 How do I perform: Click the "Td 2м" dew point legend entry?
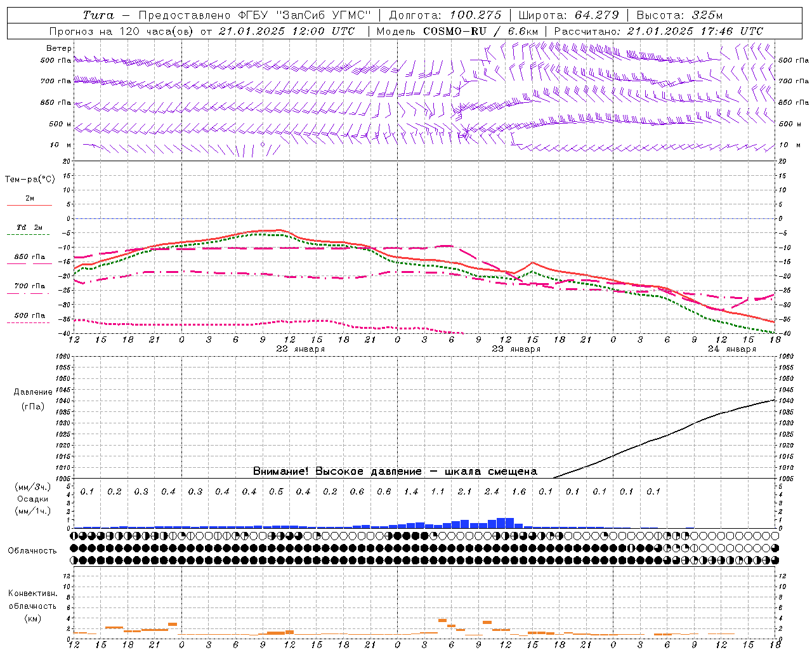click(x=30, y=227)
